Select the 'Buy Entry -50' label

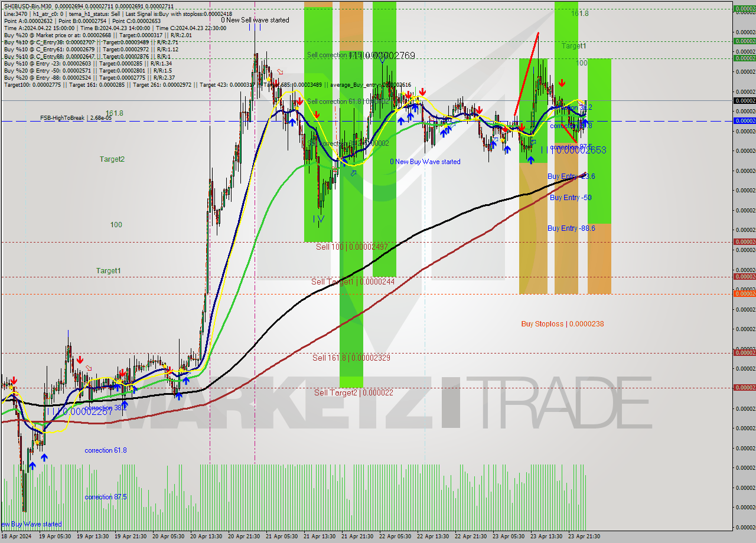(x=571, y=198)
